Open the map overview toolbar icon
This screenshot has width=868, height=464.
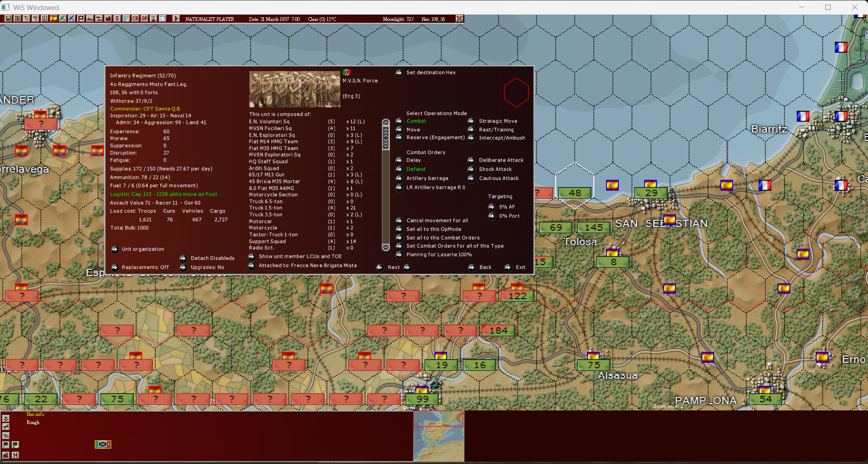pyautogui.click(x=126, y=19)
